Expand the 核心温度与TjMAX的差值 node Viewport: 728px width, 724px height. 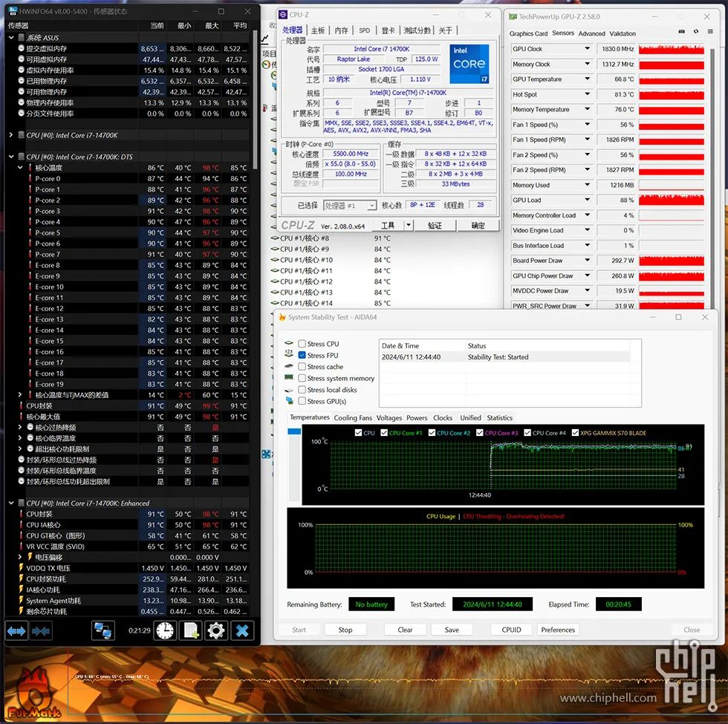(20, 395)
